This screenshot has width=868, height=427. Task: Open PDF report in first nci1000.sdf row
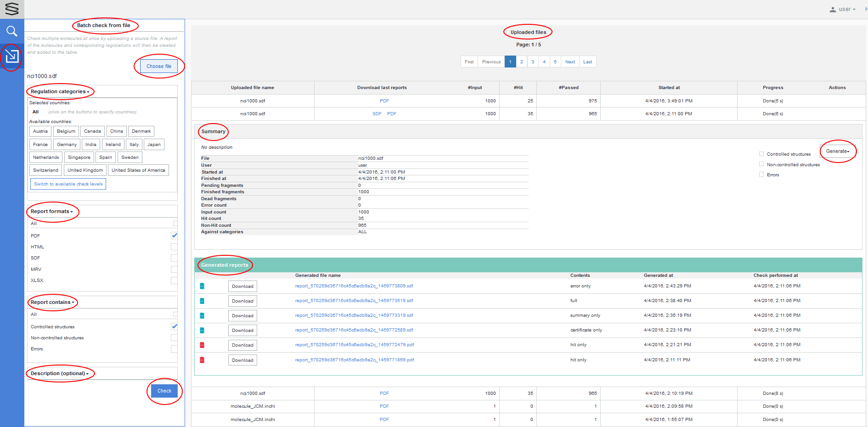384,101
